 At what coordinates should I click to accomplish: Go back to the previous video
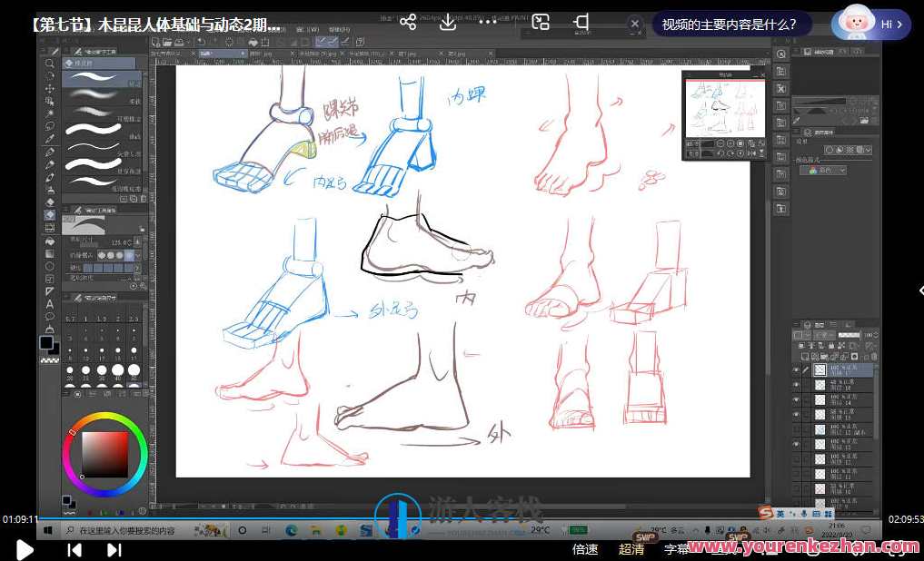coord(75,549)
